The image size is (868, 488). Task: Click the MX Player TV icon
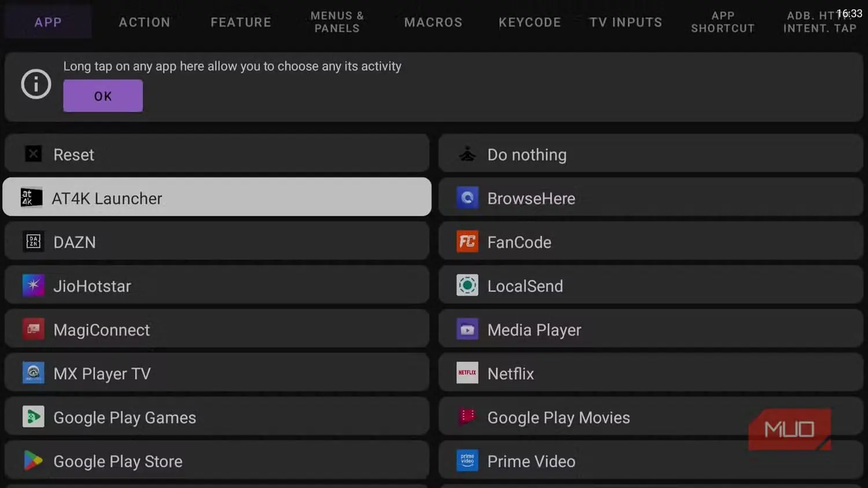(x=34, y=373)
